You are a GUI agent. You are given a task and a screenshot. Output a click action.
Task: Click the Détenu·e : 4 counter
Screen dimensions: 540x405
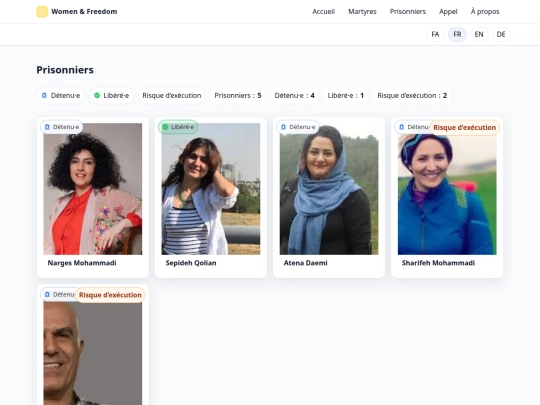pos(294,95)
